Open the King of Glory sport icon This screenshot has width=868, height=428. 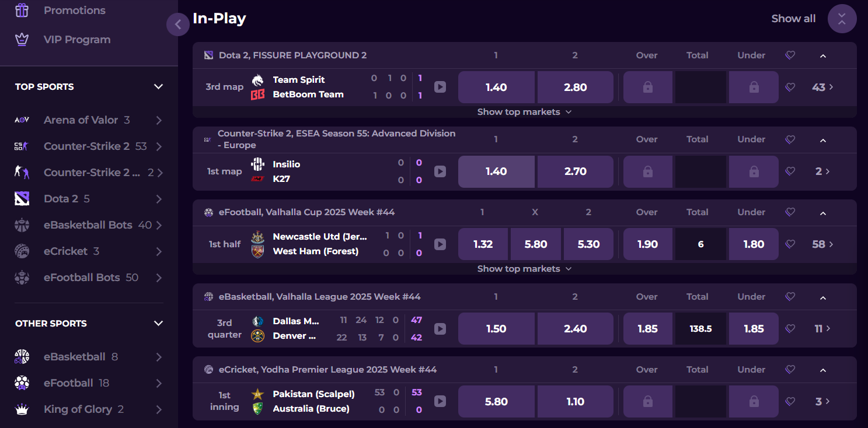click(x=22, y=409)
